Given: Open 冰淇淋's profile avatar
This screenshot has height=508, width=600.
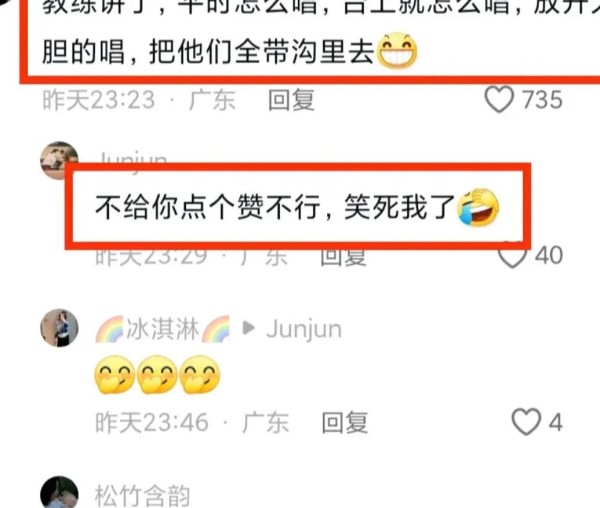Looking at the screenshot, I should coord(59,328).
